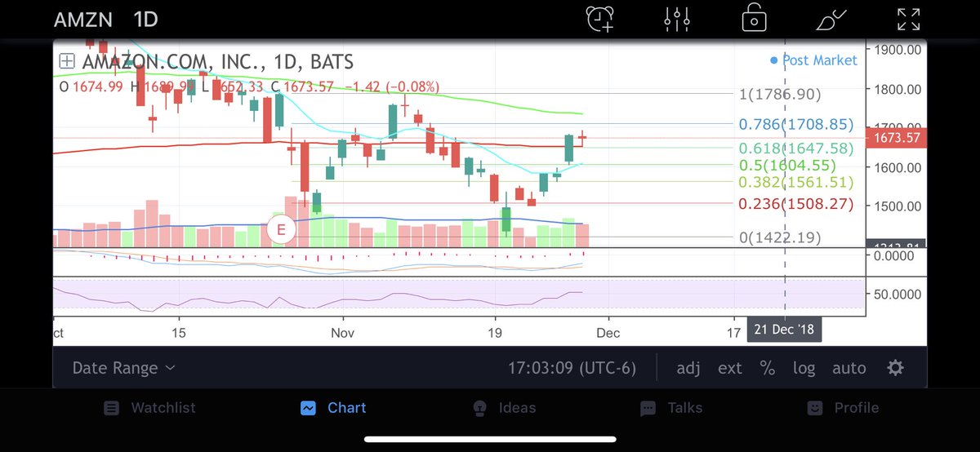Click the Nov label on time axis
Screen dimensions: 980x452
click(x=343, y=333)
